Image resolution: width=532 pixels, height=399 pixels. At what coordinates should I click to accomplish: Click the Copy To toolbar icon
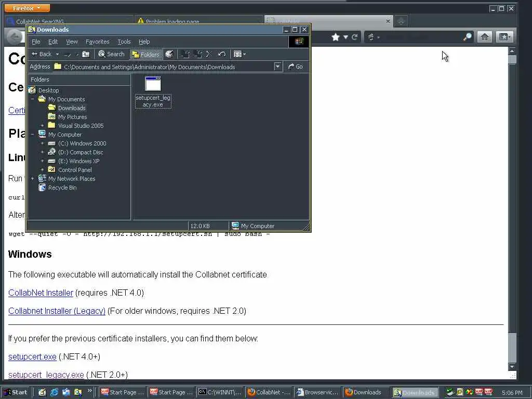click(x=198, y=54)
